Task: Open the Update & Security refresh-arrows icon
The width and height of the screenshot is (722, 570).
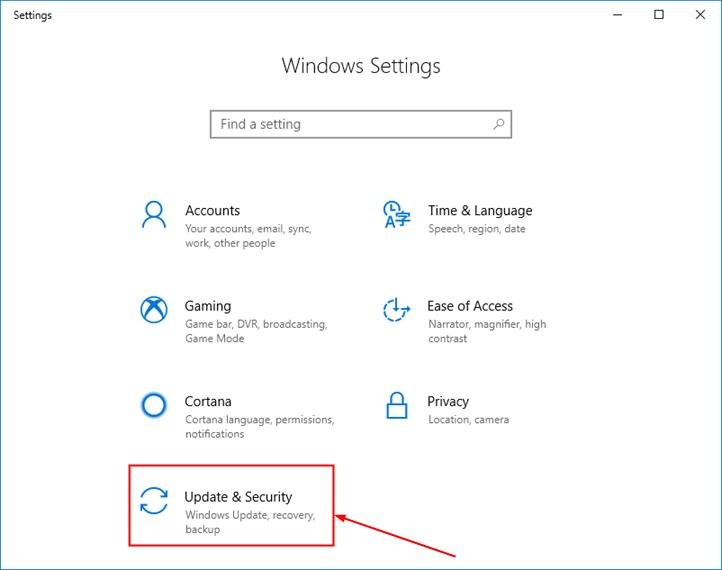Action: pos(154,500)
